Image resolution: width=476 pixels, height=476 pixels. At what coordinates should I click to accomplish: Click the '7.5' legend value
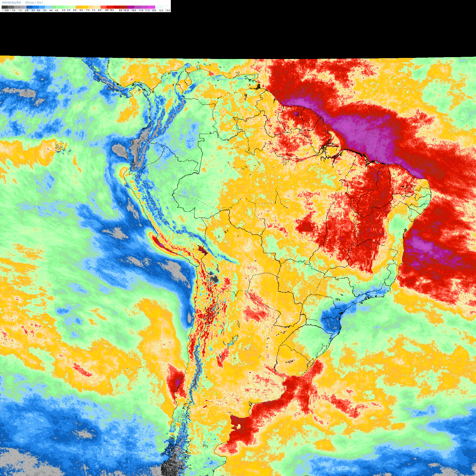click(x=94, y=10)
